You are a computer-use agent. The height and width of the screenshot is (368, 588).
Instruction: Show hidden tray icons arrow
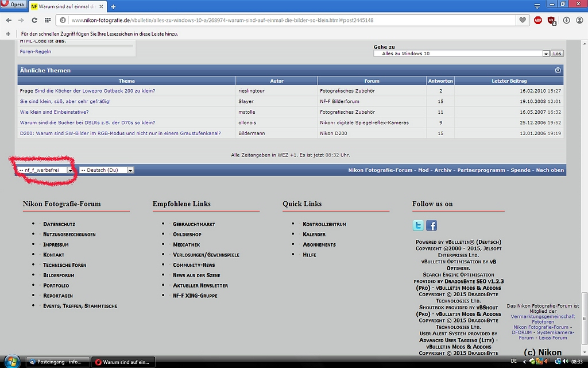524,362
